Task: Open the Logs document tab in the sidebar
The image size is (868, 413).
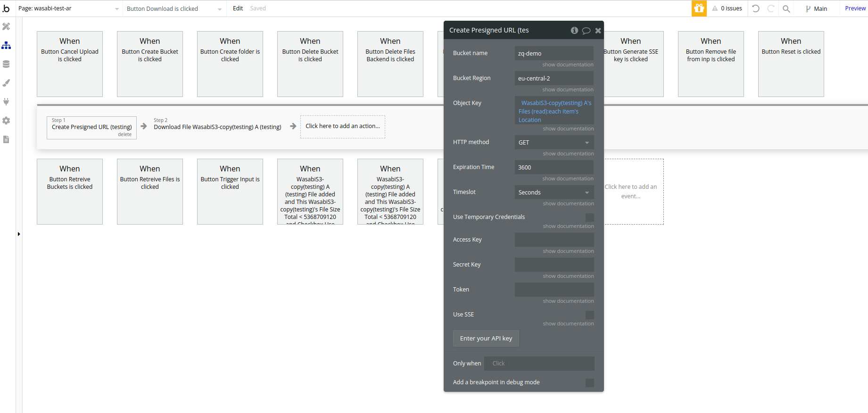Action: tap(6, 139)
